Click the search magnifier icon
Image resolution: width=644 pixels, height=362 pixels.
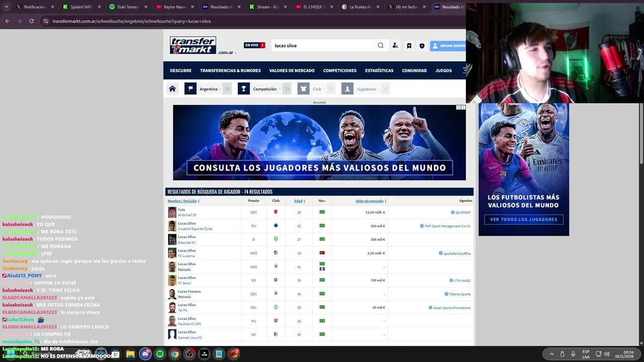point(381,45)
